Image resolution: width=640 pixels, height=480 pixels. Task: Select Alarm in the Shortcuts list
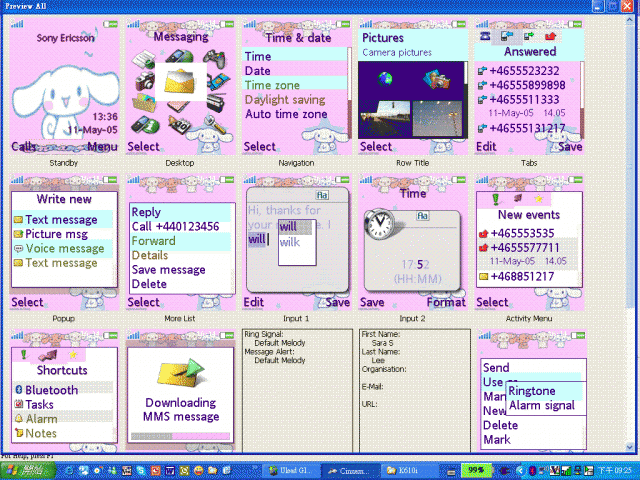click(63, 419)
